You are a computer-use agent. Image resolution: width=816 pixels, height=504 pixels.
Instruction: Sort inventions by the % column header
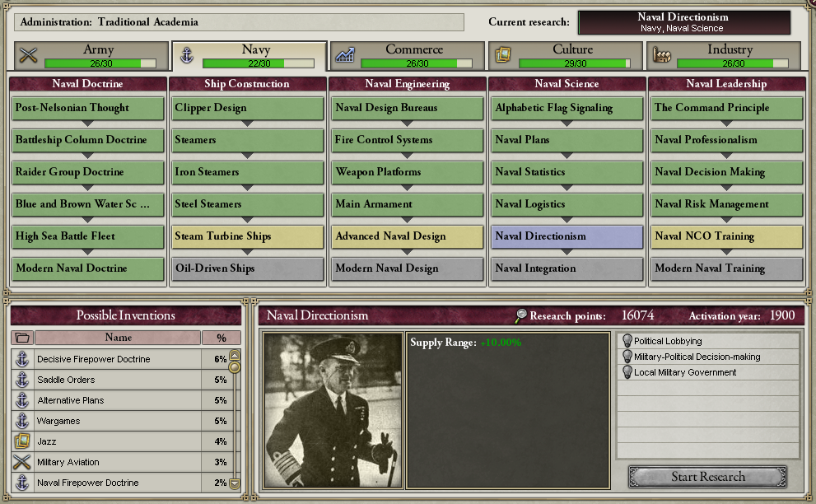221,338
